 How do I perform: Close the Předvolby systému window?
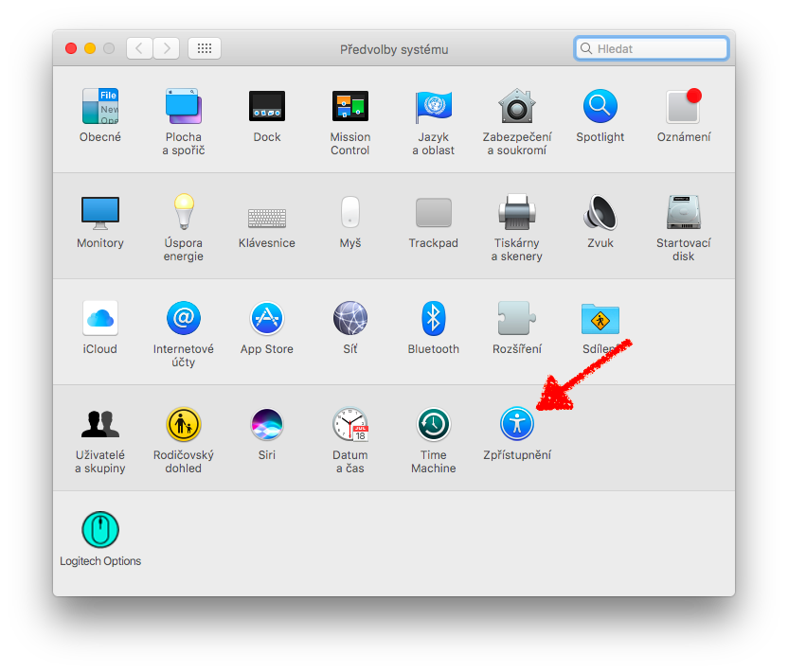pos(71,48)
